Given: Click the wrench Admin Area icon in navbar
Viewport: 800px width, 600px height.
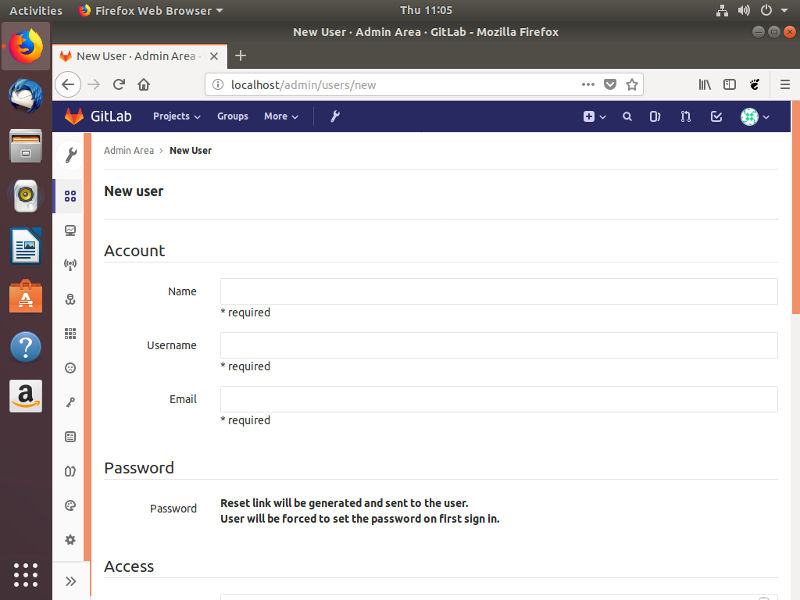Looking at the screenshot, I should pyautogui.click(x=334, y=117).
